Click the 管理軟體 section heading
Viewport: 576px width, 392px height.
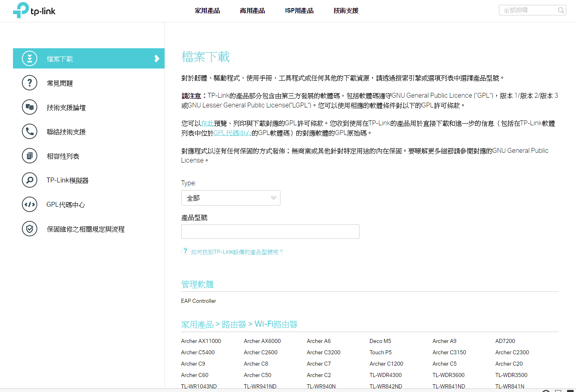point(197,284)
